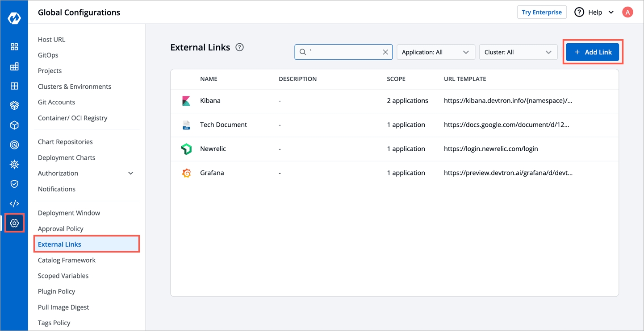
Task: Click the DESCRIPTION column header
Action: click(x=297, y=79)
